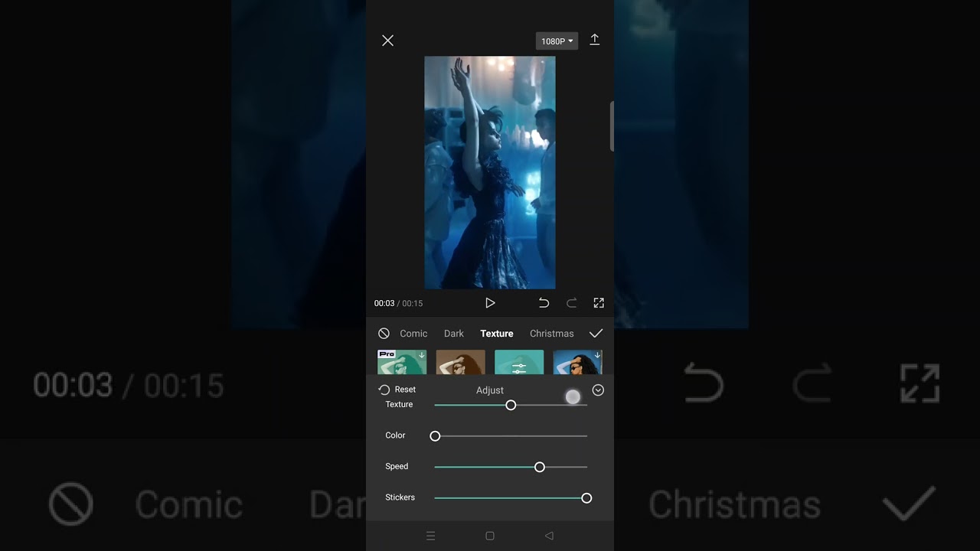Click the Color slider handle
Image resolution: width=980 pixels, height=551 pixels.
(435, 436)
